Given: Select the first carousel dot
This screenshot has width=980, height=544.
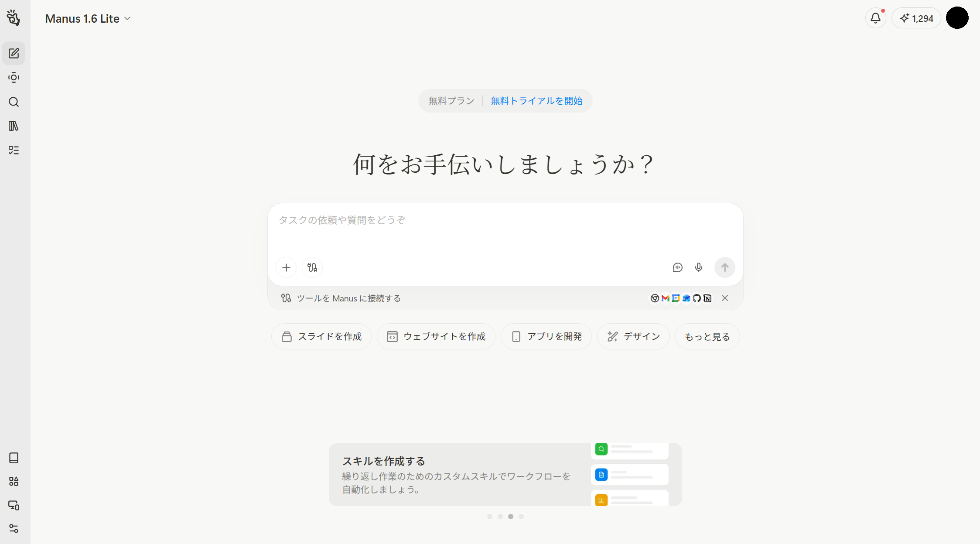Looking at the screenshot, I should coord(490,517).
